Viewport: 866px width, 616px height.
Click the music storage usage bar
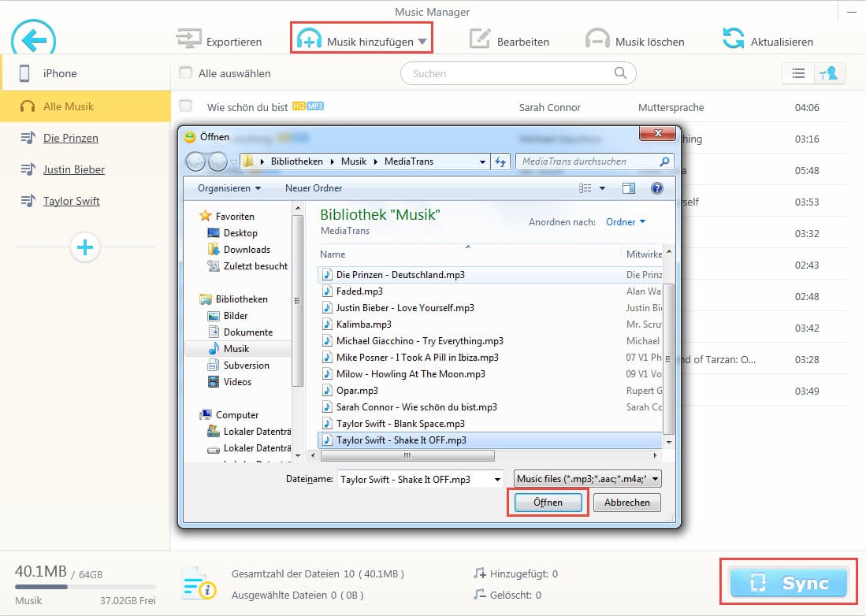(x=85, y=587)
